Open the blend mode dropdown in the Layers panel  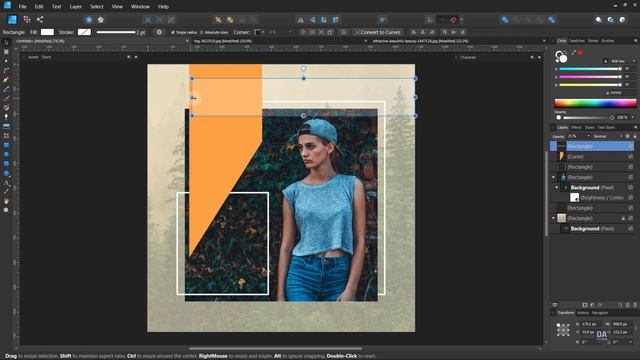click(608, 136)
